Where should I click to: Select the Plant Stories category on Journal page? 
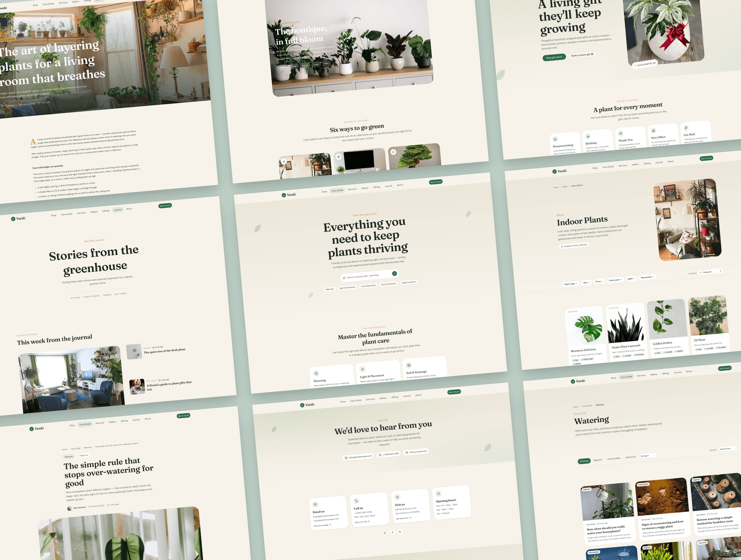(91, 296)
